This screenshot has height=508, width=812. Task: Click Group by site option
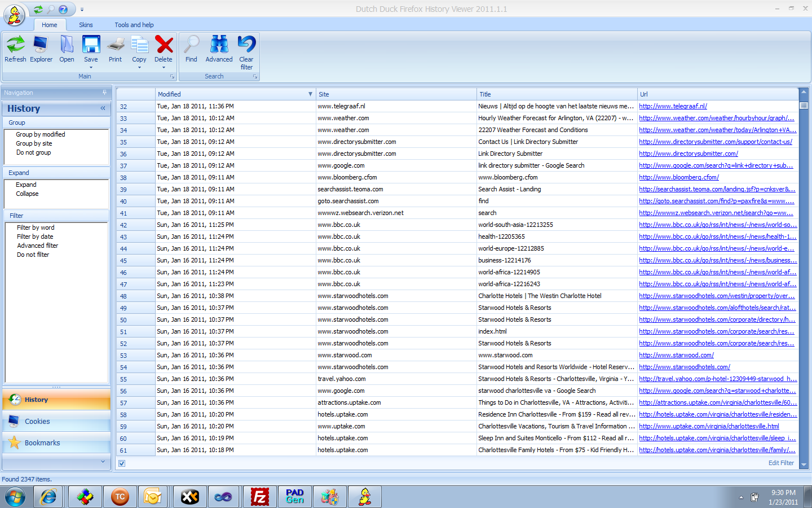(x=34, y=143)
